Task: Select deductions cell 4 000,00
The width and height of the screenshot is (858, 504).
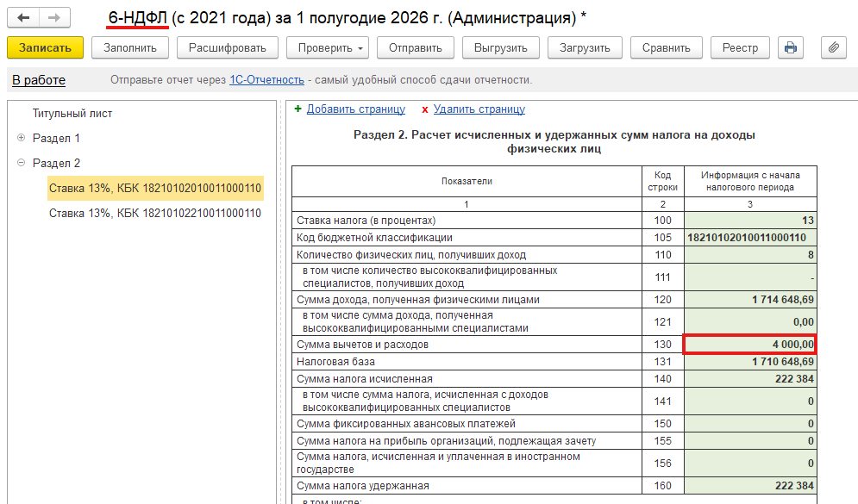Action: [750, 345]
